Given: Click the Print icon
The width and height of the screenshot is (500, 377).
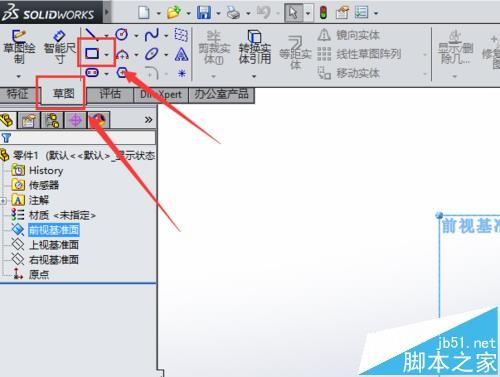Looking at the screenshot, I should coord(233,13).
